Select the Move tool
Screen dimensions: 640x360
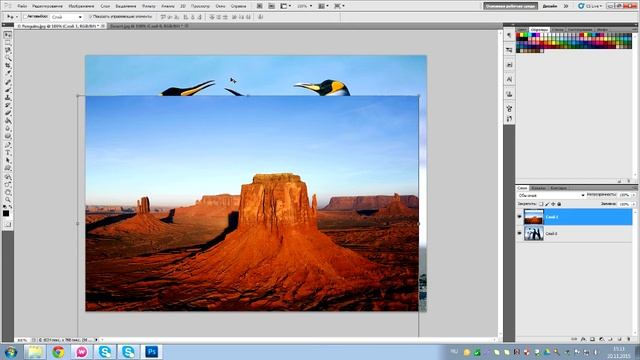[8, 35]
